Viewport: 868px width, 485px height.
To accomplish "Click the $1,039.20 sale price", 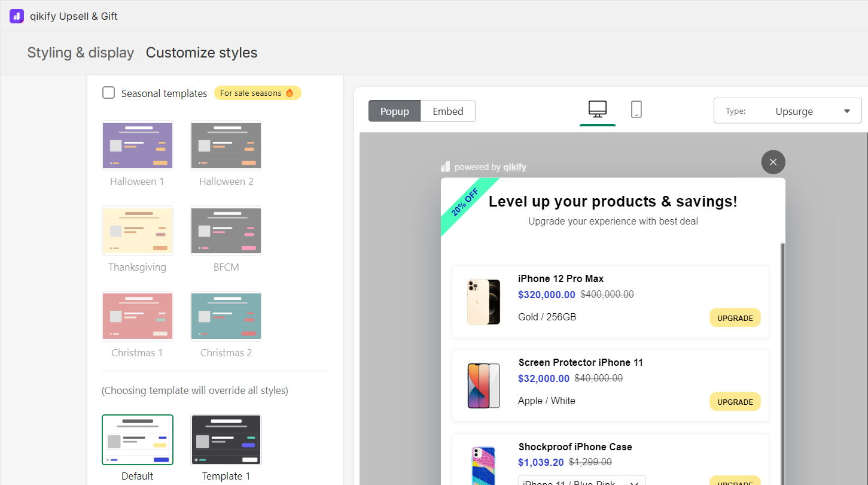I will 541,462.
